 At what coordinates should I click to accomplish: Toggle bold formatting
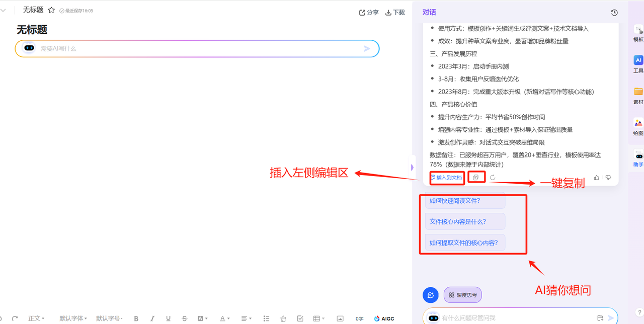click(136, 318)
